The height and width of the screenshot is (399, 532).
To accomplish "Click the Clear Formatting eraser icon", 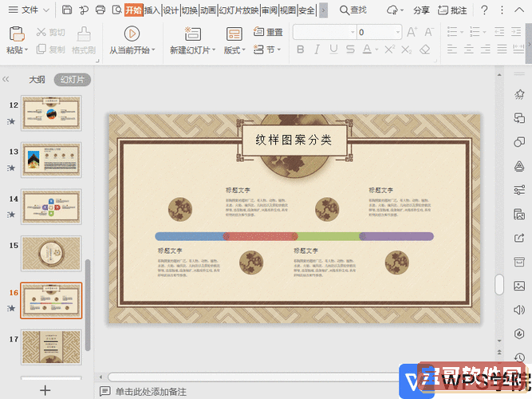I will pyautogui.click(x=425, y=49).
